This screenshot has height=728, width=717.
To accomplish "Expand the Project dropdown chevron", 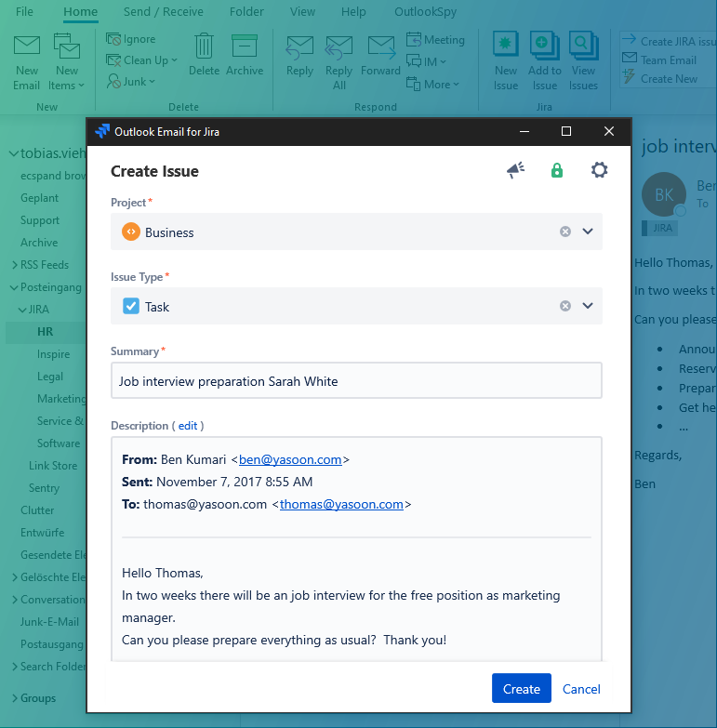I will (x=588, y=232).
